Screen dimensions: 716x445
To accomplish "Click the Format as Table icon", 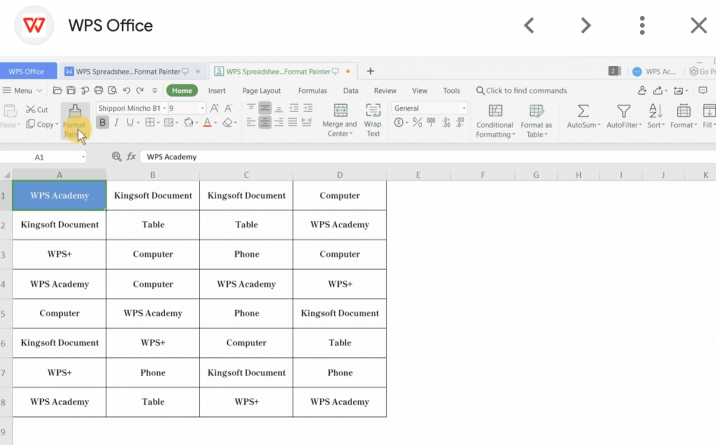I will (536, 111).
